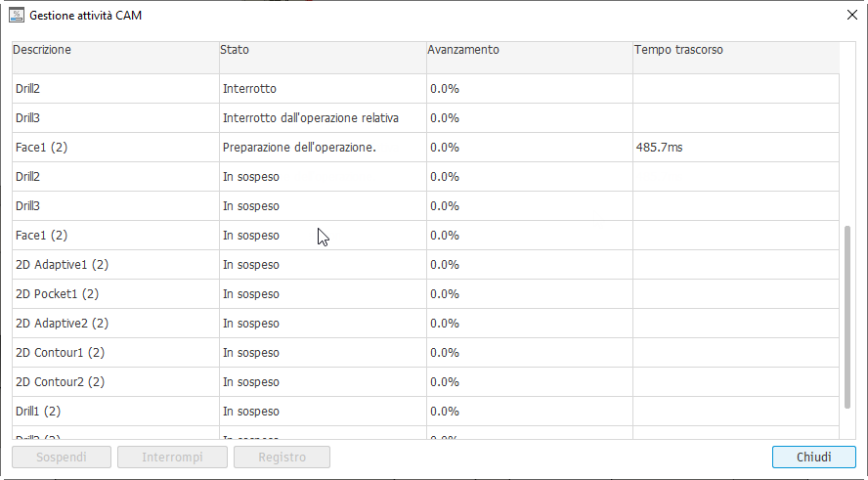The height and width of the screenshot is (480, 868).
Task: Click the Avanzamento column header
Action: pyautogui.click(x=529, y=50)
